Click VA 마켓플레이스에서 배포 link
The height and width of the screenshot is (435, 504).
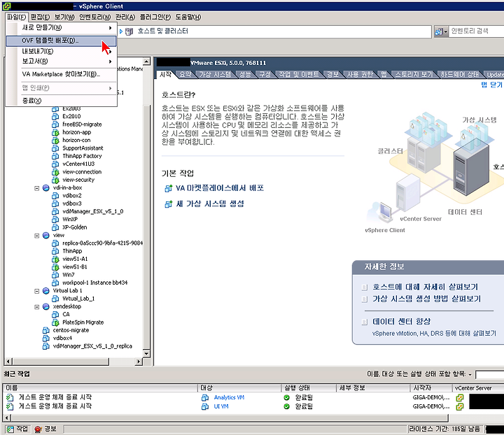click(220, 188)
